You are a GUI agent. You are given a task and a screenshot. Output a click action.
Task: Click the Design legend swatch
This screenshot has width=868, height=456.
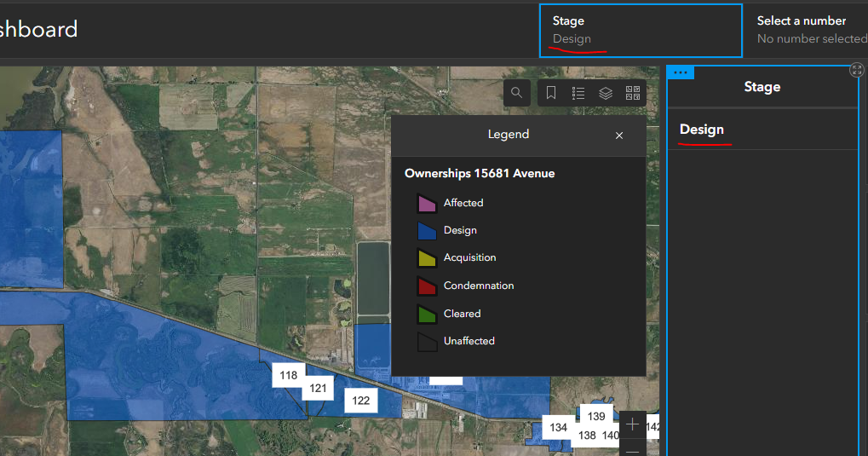[x=427, y=230]
